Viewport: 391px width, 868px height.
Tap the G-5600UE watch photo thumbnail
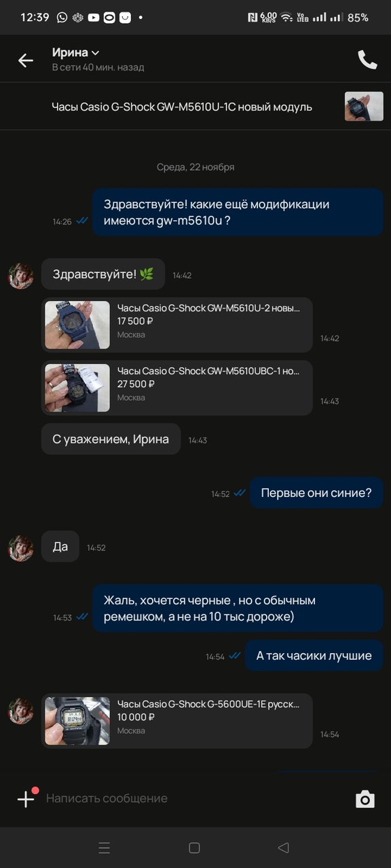(x=77, y=721)
